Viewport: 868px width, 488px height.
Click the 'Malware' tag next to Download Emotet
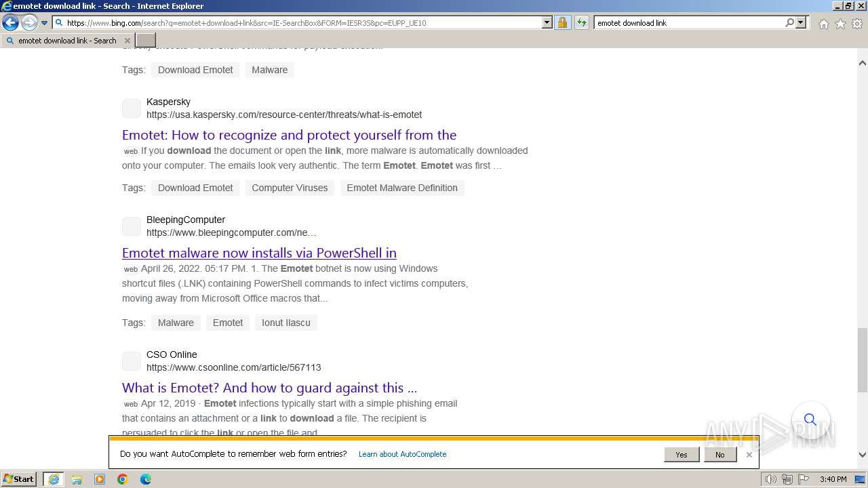(270, 70)
